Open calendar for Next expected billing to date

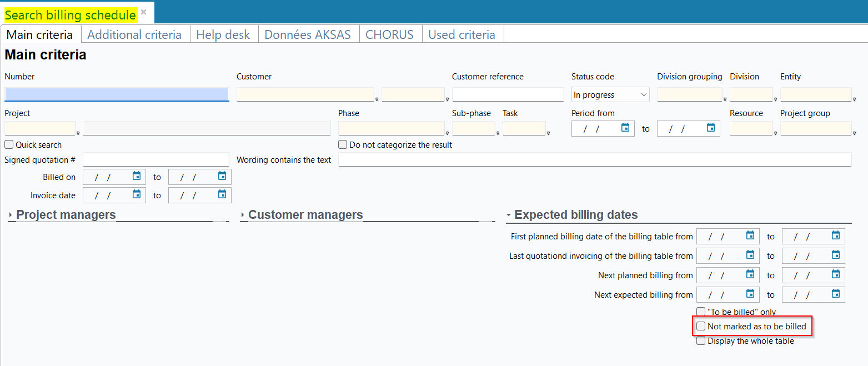(x=836, y=294)
